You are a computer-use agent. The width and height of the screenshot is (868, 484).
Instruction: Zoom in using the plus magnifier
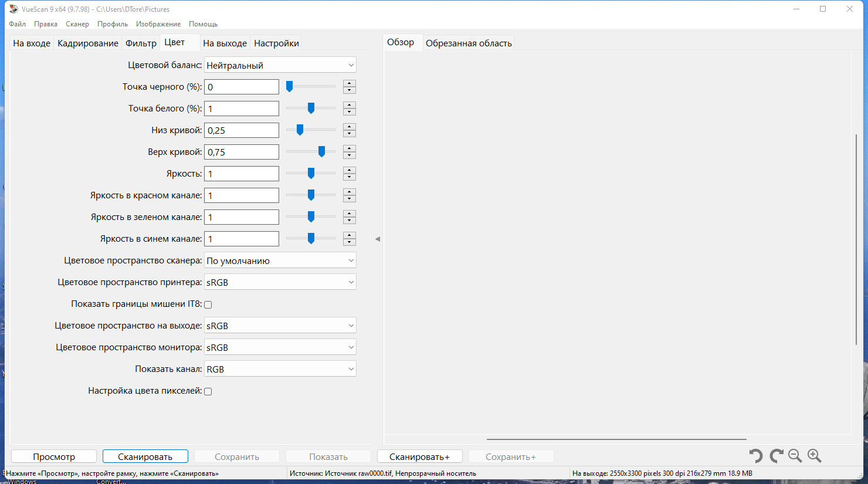pyautogui.click(x=815, y=456)
